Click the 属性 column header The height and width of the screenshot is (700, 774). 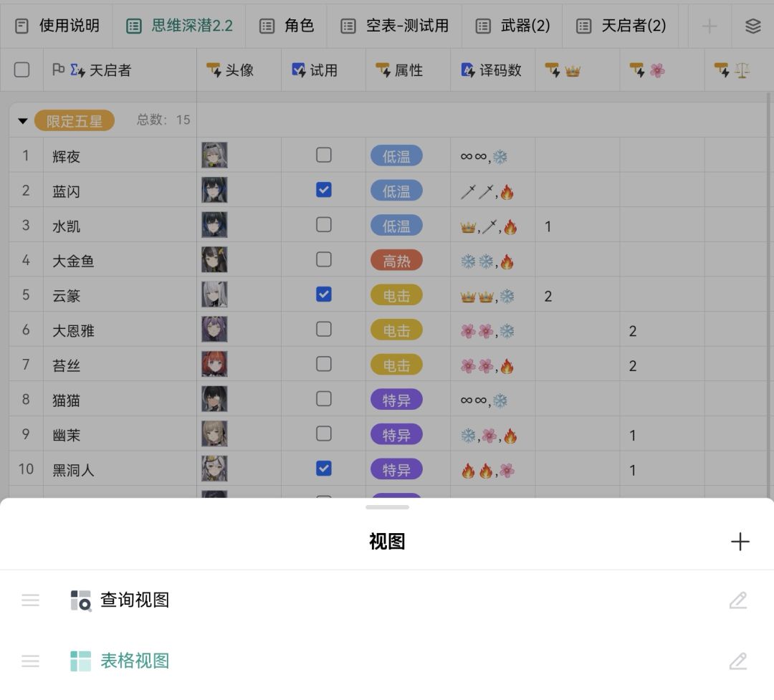408,70
